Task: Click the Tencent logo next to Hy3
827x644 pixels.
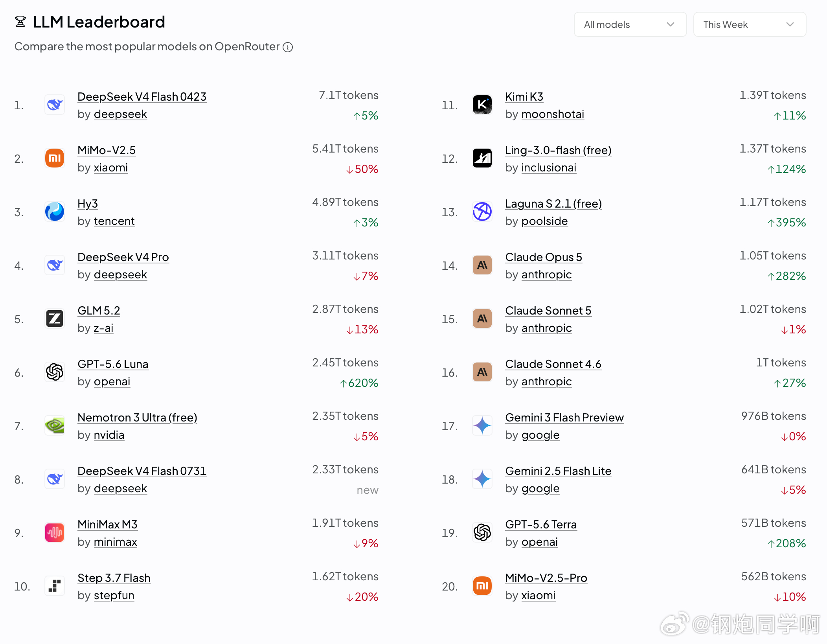Action: pyautogui.click(x=55, y=212)
